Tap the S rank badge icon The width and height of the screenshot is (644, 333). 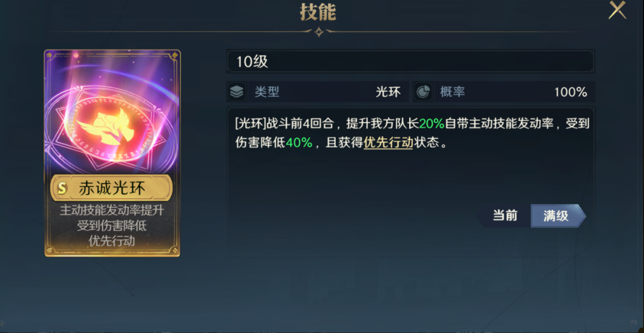point(63,189)
